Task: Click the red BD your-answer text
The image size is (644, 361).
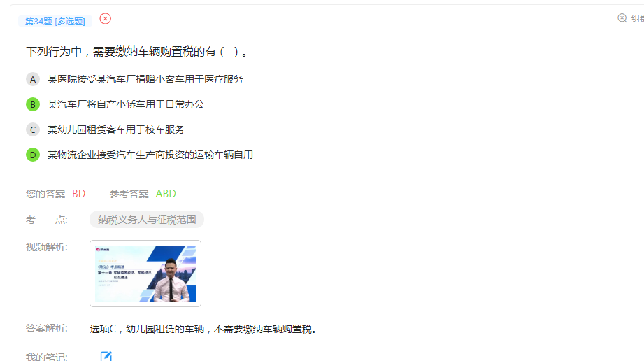Action: [x=78, y=194]
